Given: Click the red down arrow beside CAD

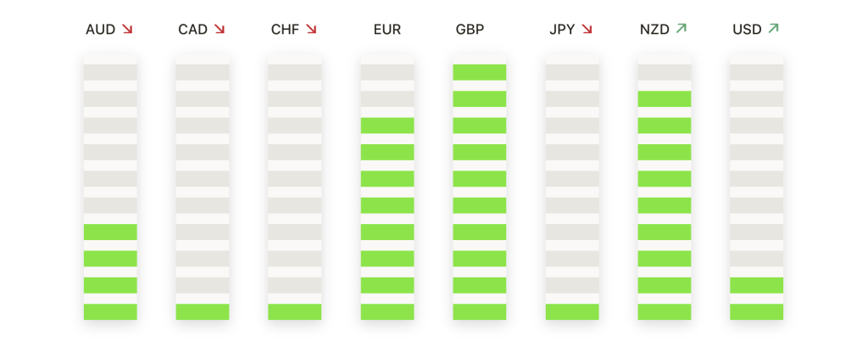Looking at the screenshot, I should point(220,30).
